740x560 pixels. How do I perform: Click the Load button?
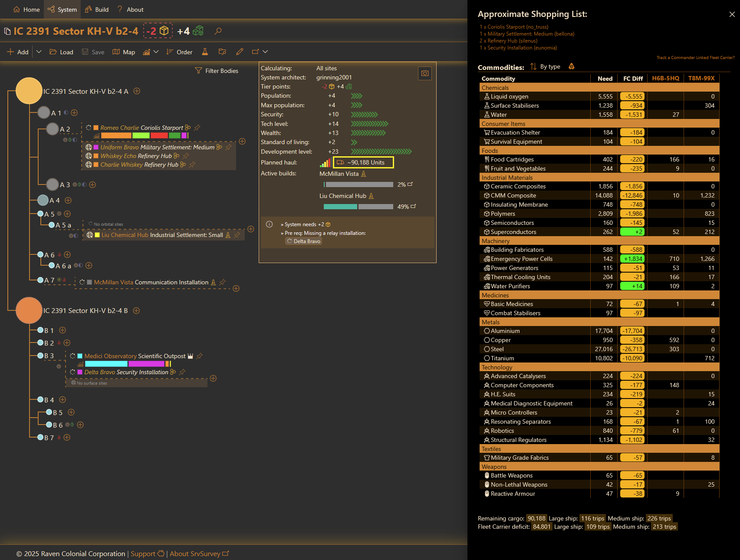[x=61, y=52]
